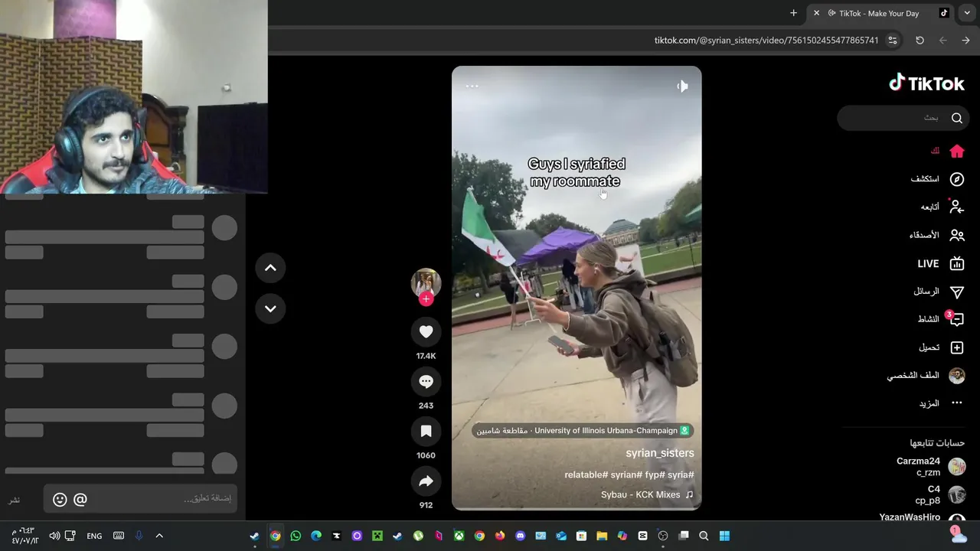Open Firefox from the taskbar

tap(500, 536)
